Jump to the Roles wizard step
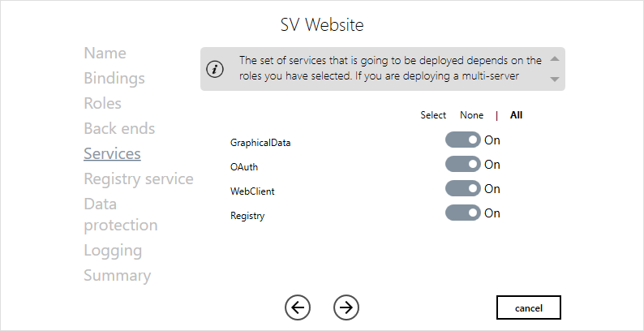644x331 pixels. (102, 104)
